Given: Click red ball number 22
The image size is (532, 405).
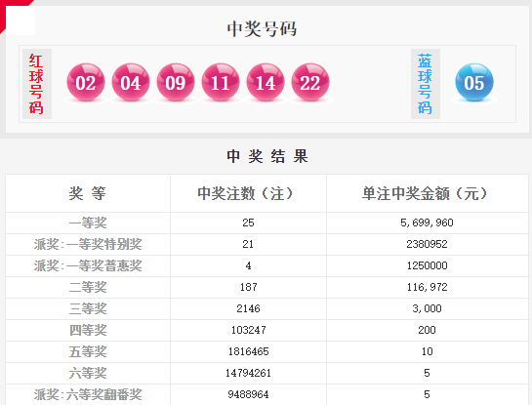Looking at the screenshot, I should (310, 82).
